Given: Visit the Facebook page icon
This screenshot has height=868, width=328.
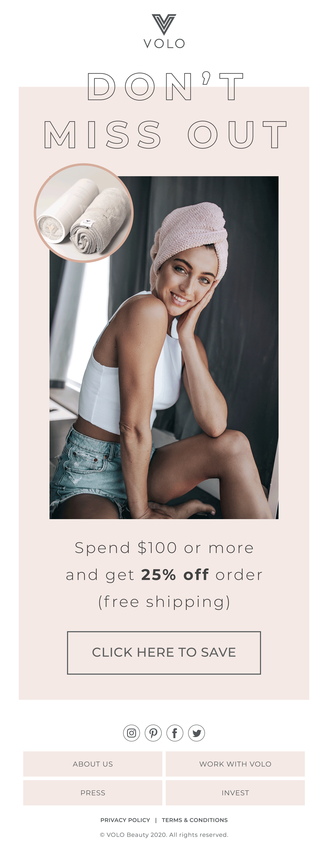Looking at the screenshot, I should (175, 733).
